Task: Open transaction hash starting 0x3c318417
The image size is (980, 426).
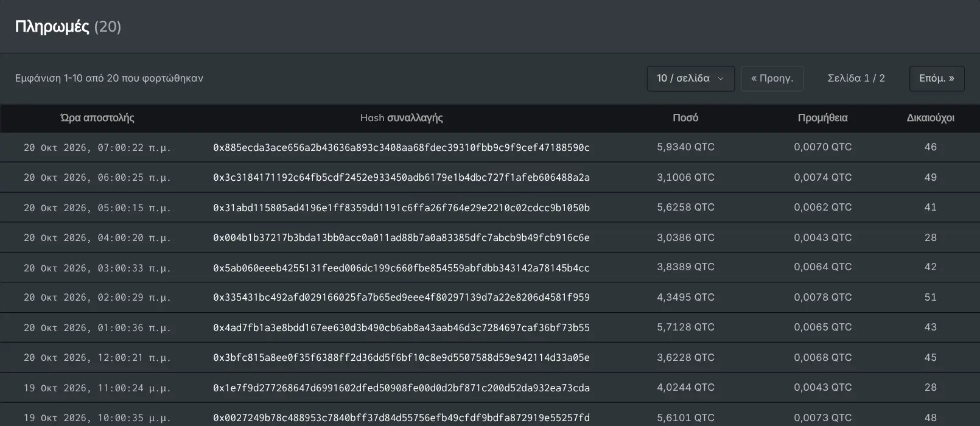Action: (x=401, y=178)
